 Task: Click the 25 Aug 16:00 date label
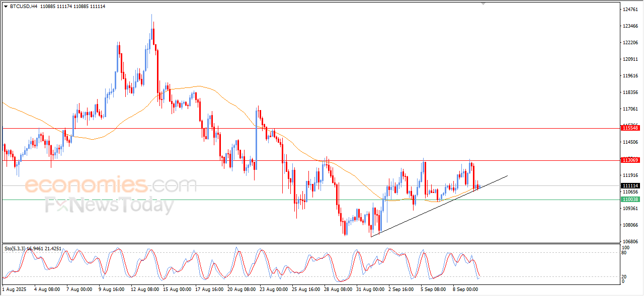(x=306, y=289)
